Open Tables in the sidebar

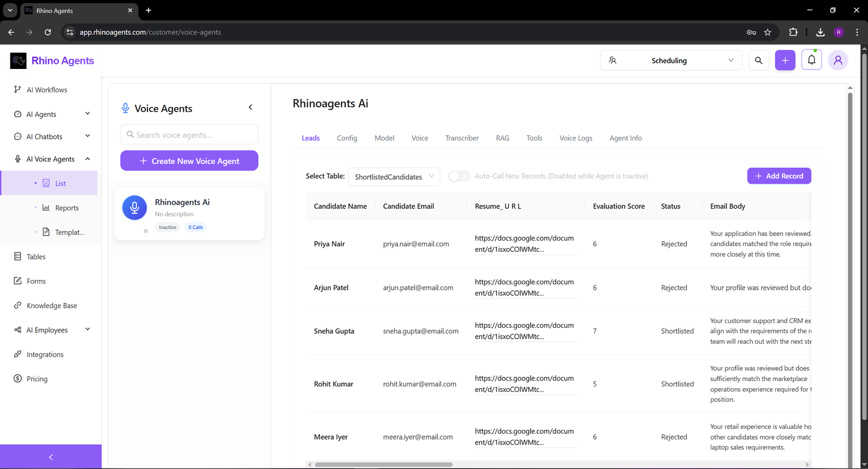[x=36, y=257]
